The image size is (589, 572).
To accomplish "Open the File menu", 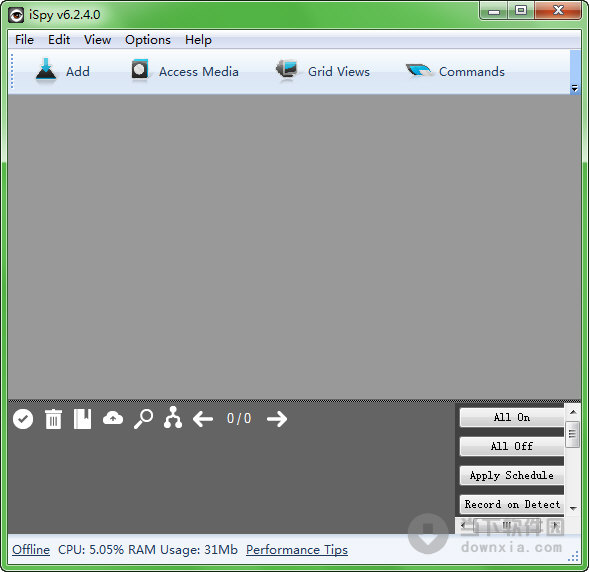I will 24,40.
